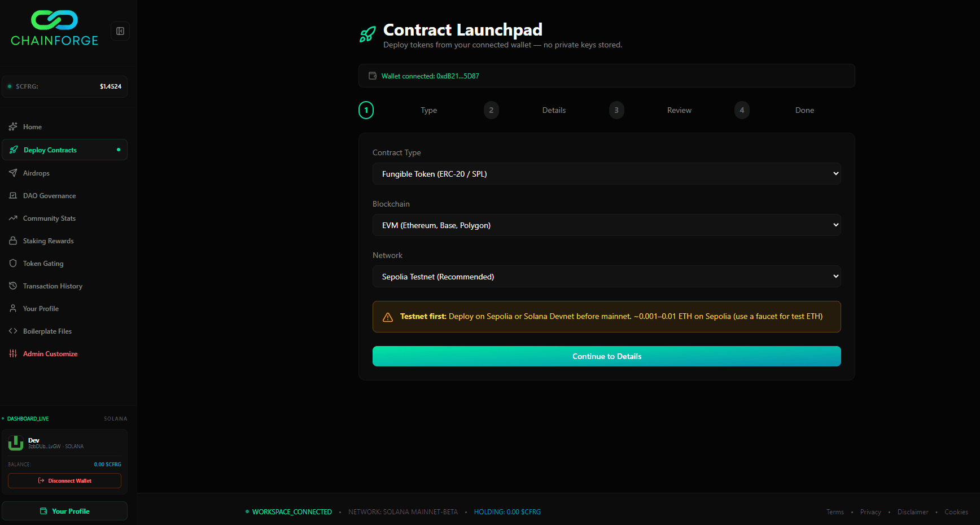Viewport: 980px width, 525px height.
Task: Select Deploy Contracts menu item
Action: (x=64, y=150)
